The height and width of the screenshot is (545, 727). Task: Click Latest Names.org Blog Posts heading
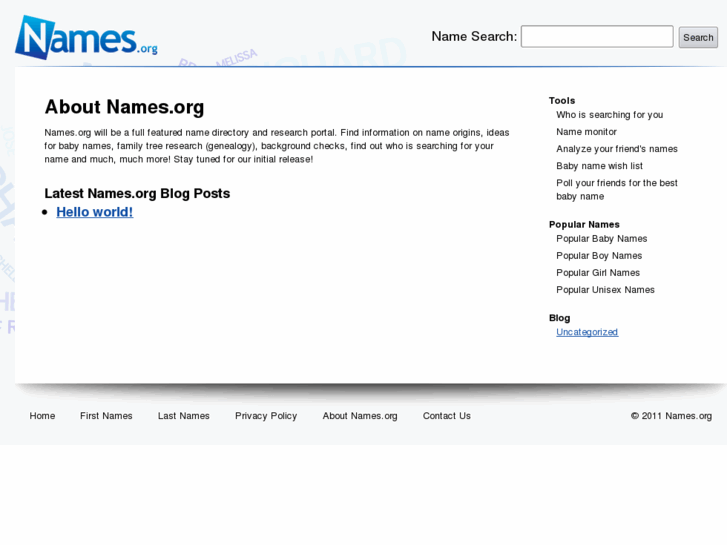137,193
